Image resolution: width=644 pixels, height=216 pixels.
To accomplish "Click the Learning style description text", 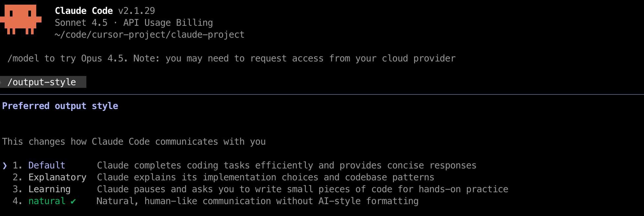I will tap(303, 189).
